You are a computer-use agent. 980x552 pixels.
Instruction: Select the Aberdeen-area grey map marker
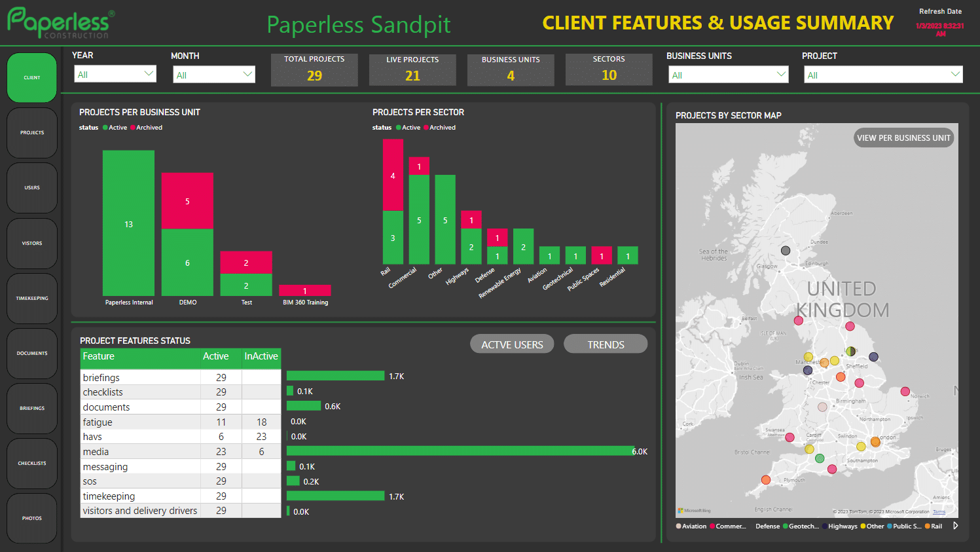[786, 250]
